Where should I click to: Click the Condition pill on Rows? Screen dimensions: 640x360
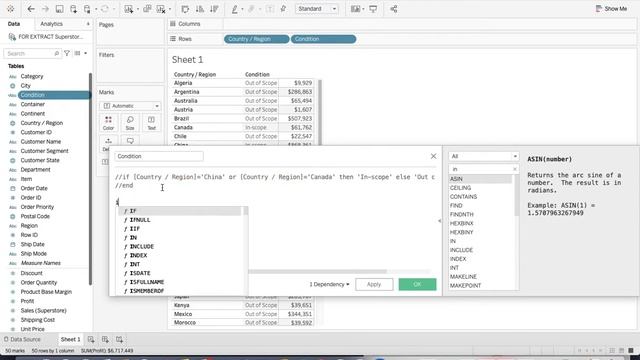pyautogui.click(x=323, y=39)
